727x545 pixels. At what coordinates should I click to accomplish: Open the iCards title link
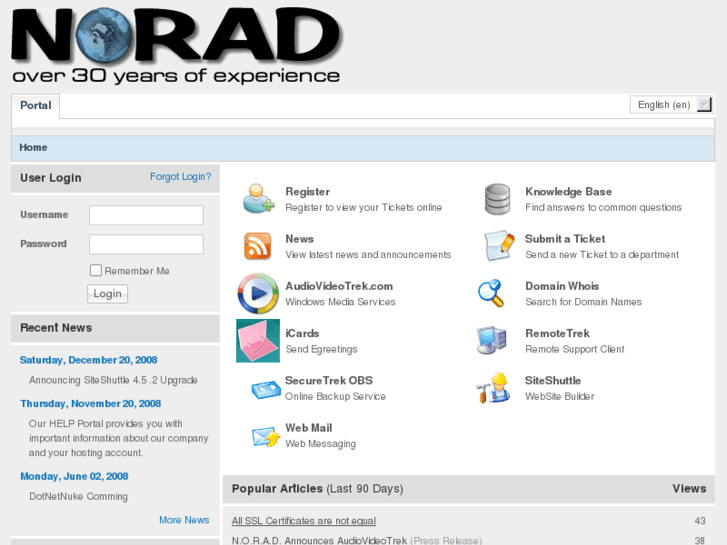[302, 333]
